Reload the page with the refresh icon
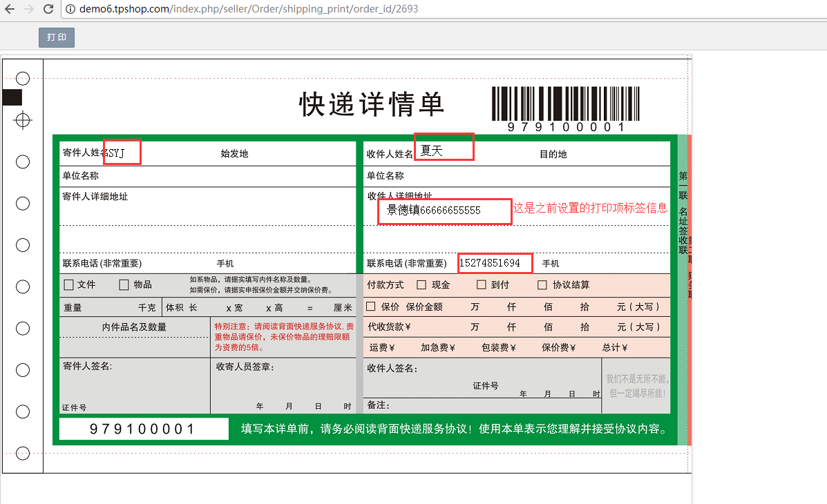 48,9
